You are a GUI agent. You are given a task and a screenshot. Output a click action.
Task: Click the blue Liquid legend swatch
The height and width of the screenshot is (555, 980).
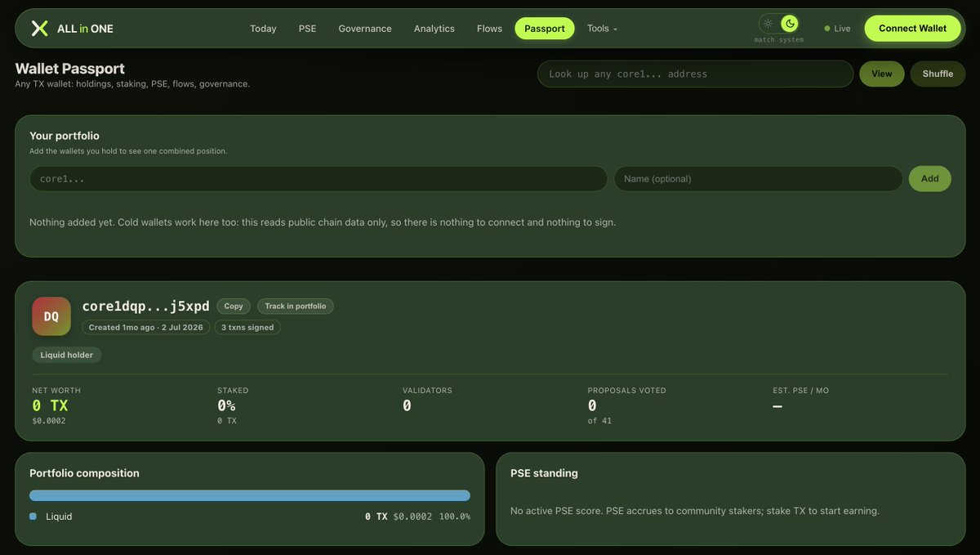[33, 517]
